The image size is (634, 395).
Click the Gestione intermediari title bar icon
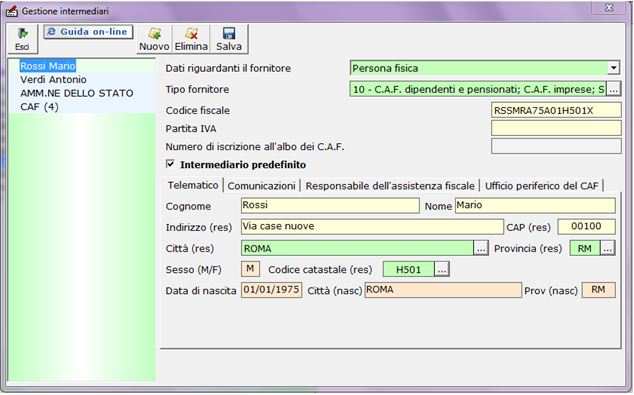click(11, 11)
